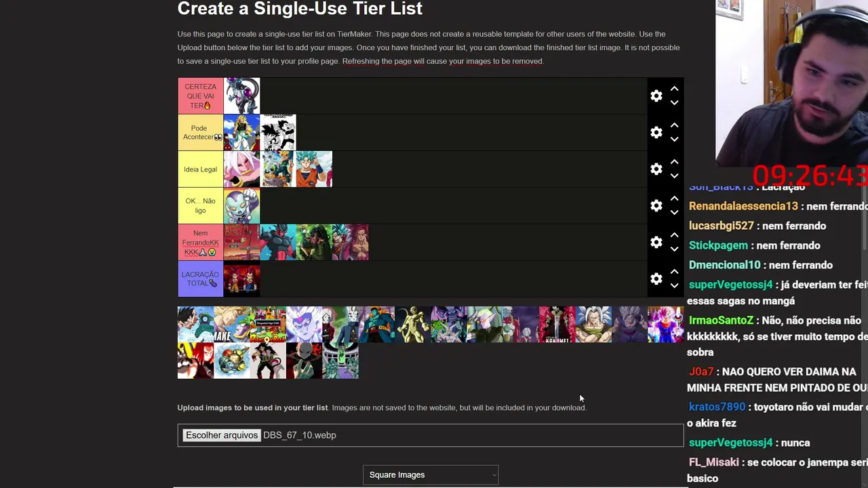
Task: Click the OK... Não ligo tier label
Action: click(201, 206)
